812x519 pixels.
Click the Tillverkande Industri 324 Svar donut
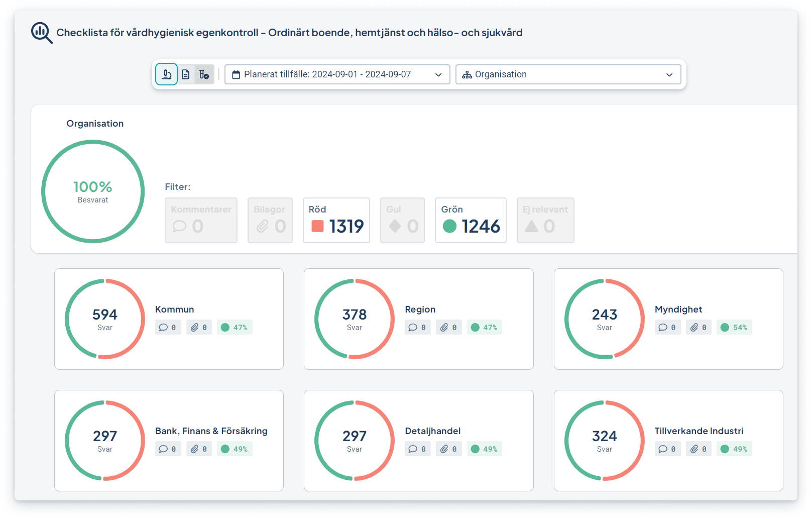(x=605, y=441)
